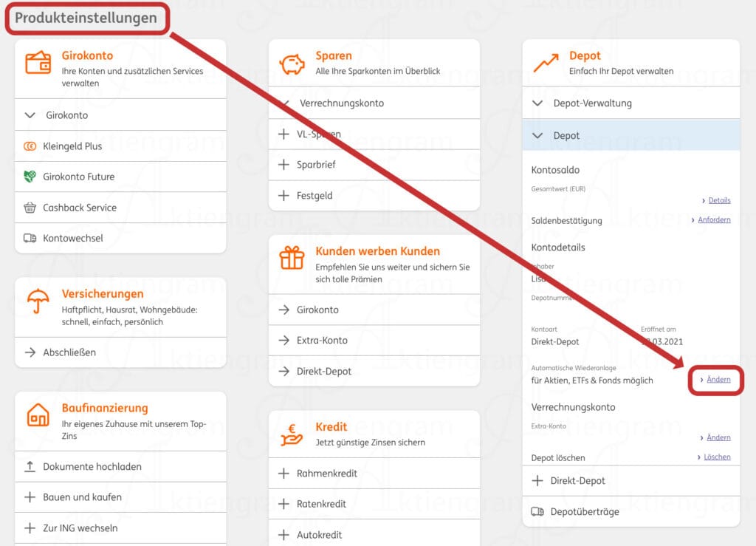Click the Girokonto Future green leaf icon
This screenshot has height=546, width=756.
tap(30, 177)
